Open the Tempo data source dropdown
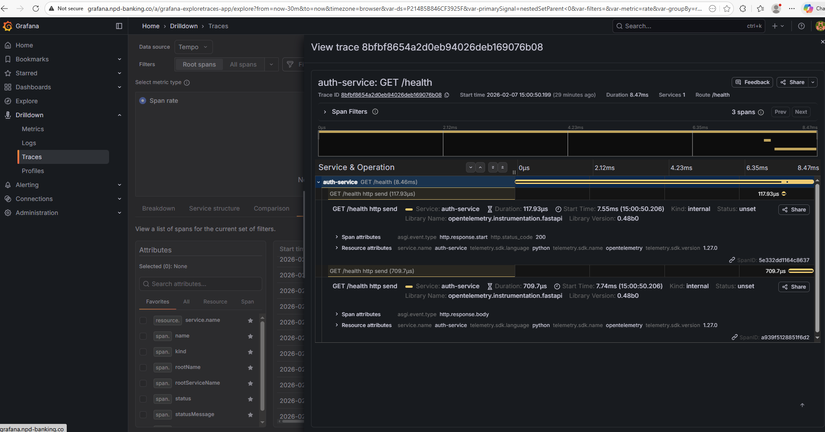This screenshot has width=825, height=432. [x=193, y=47]
